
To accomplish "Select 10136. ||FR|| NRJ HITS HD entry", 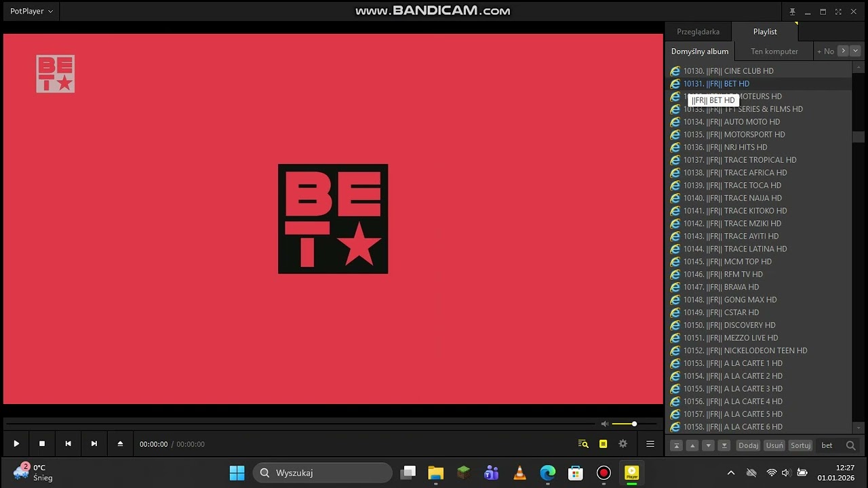I will click(758, 147).
